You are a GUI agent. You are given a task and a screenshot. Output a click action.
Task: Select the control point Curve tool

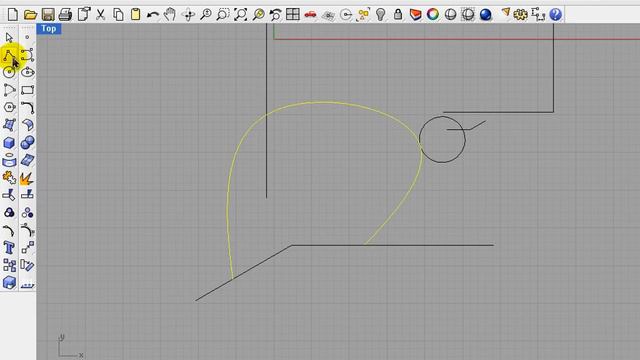pos(27,55)
